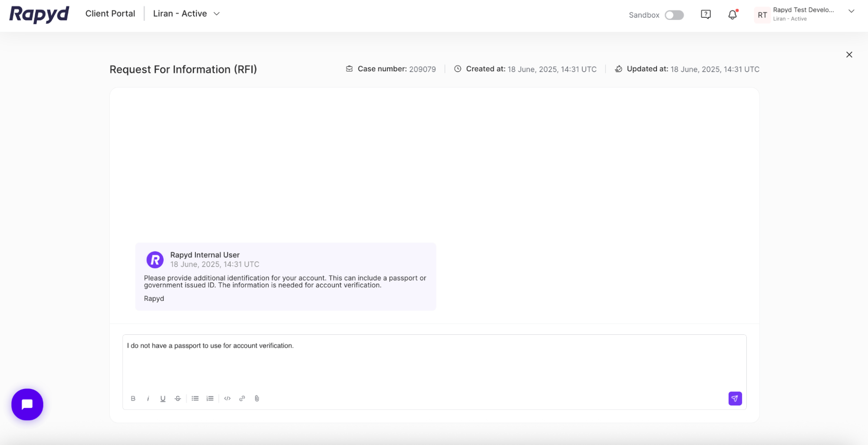The width and height of the screenshot is (868, 445).
Task: Apply strikethrough formatting
Action: click(x=178, y=398)
